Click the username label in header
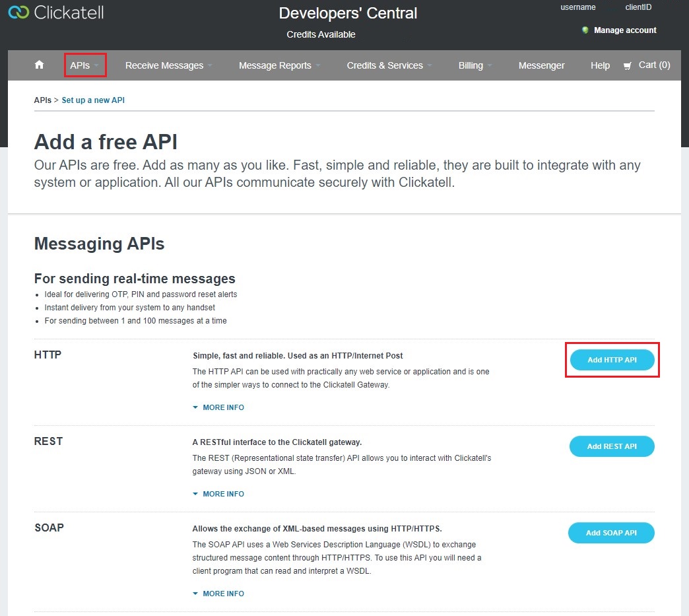Viewport: 689px width, 616px height. (578, 7)
